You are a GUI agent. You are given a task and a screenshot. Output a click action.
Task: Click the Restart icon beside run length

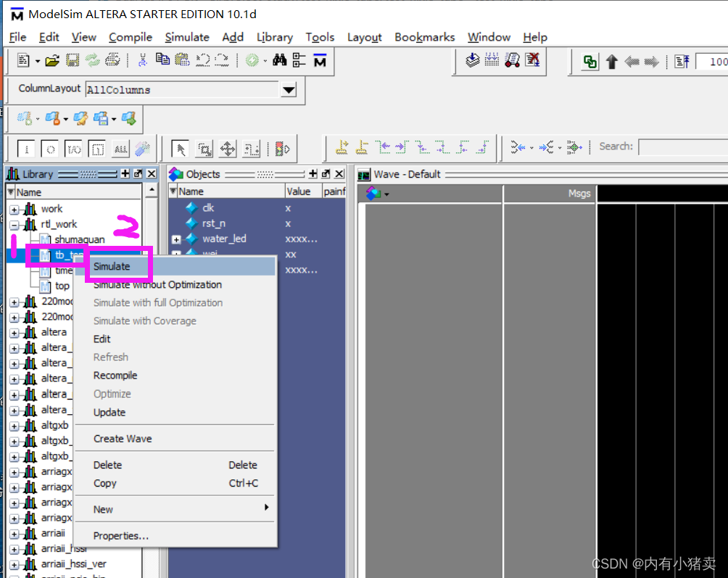click(x=682, y=62)
